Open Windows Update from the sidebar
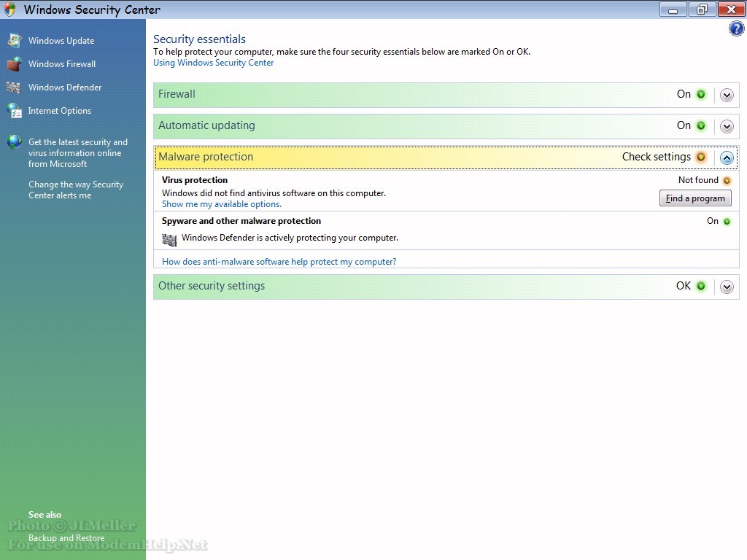The width and height of the screenshot is (747, 560). (x=61, y=41)
